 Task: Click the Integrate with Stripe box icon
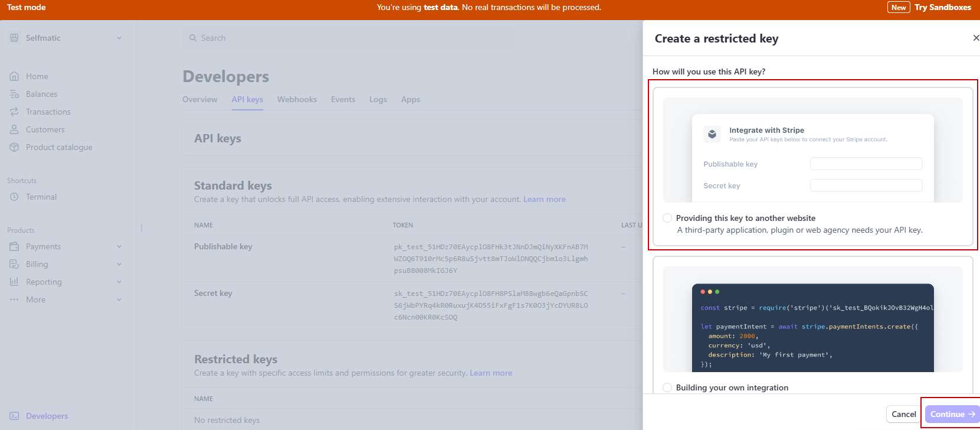712,134
